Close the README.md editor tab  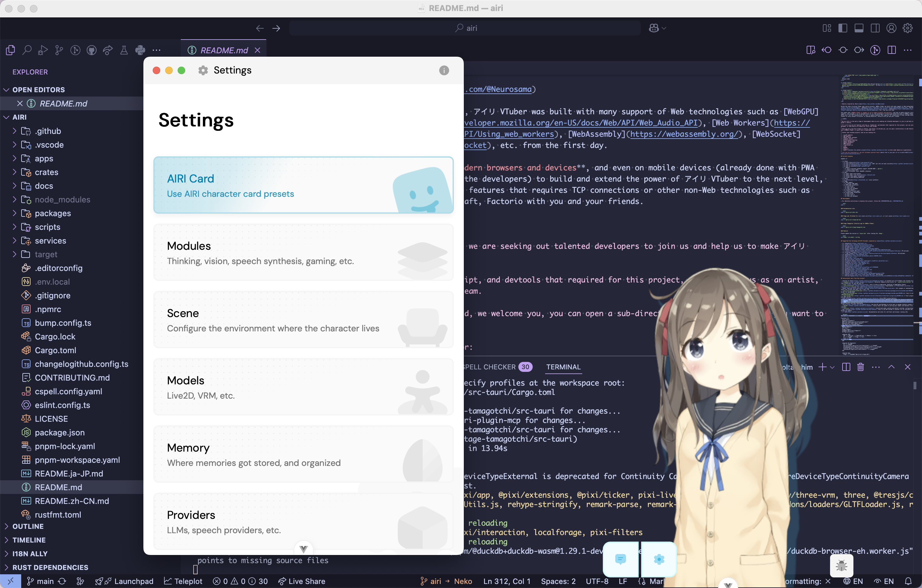click(258, 50)
